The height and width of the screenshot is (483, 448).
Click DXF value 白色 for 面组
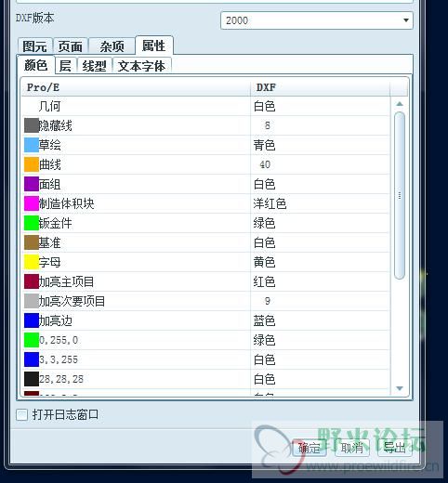264,184
